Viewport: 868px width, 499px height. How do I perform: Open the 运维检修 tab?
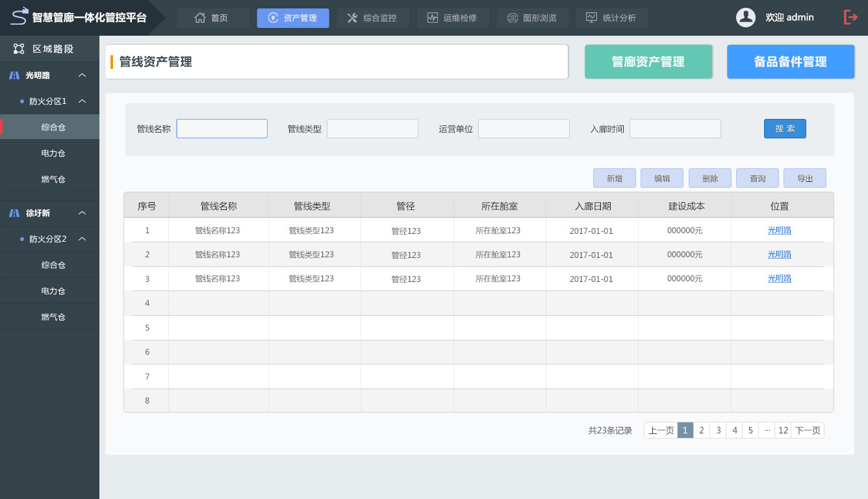[452, 18]
